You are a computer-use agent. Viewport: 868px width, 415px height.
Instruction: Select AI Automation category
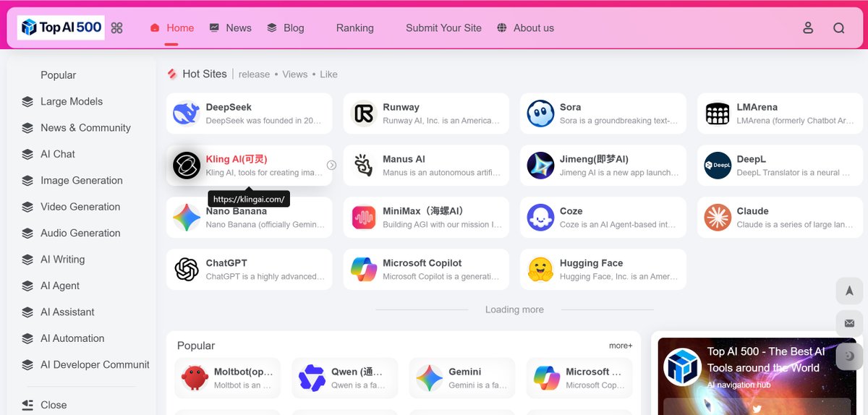pos(63,338)
